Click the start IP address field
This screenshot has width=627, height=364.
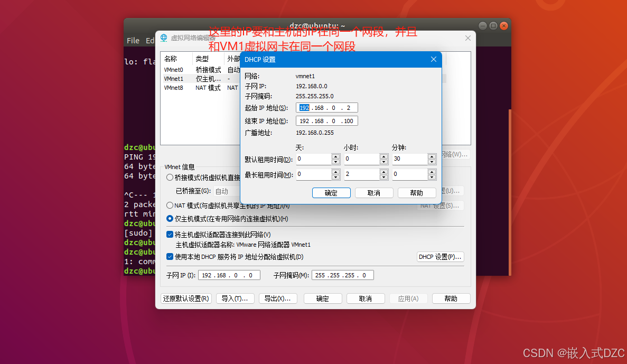tap(326, 108)
